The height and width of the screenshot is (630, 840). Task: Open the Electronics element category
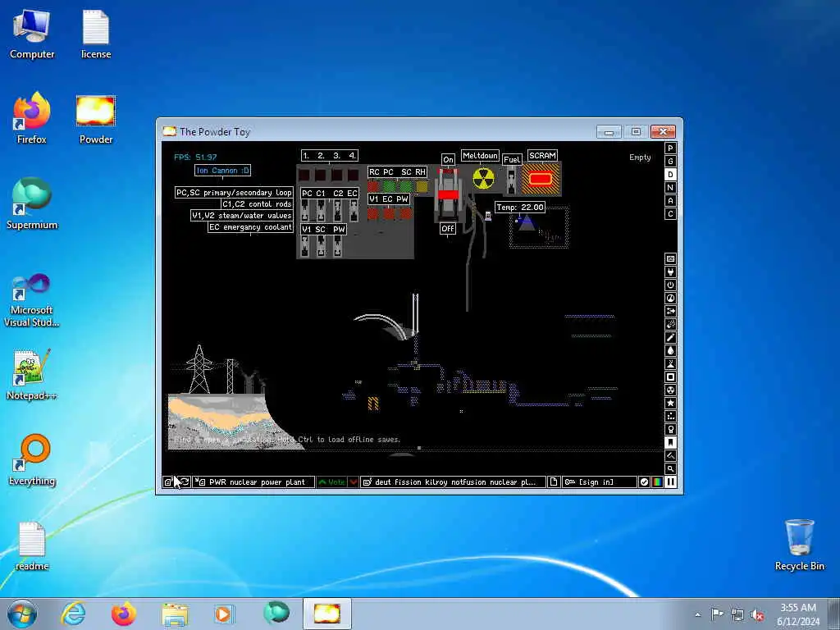[670, 272]
